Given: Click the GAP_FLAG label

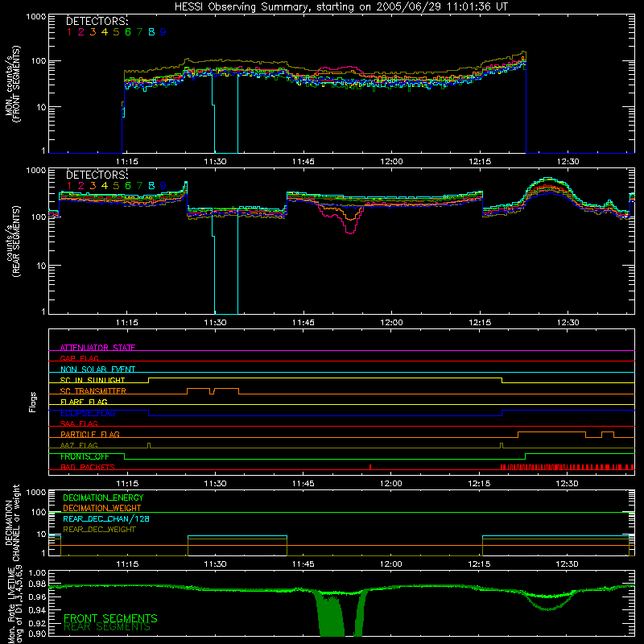Looking at the screenshot, I should pos(79,358).
